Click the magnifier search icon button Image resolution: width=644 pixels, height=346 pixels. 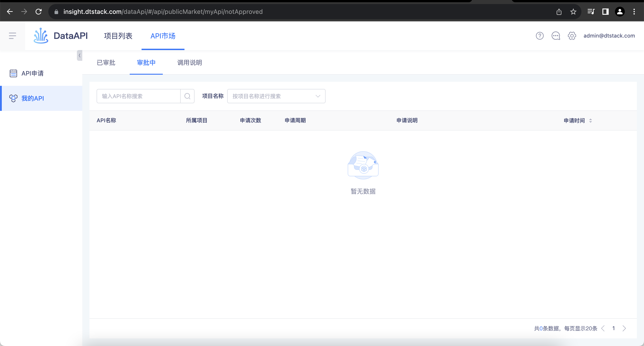(x=187, y=96)
